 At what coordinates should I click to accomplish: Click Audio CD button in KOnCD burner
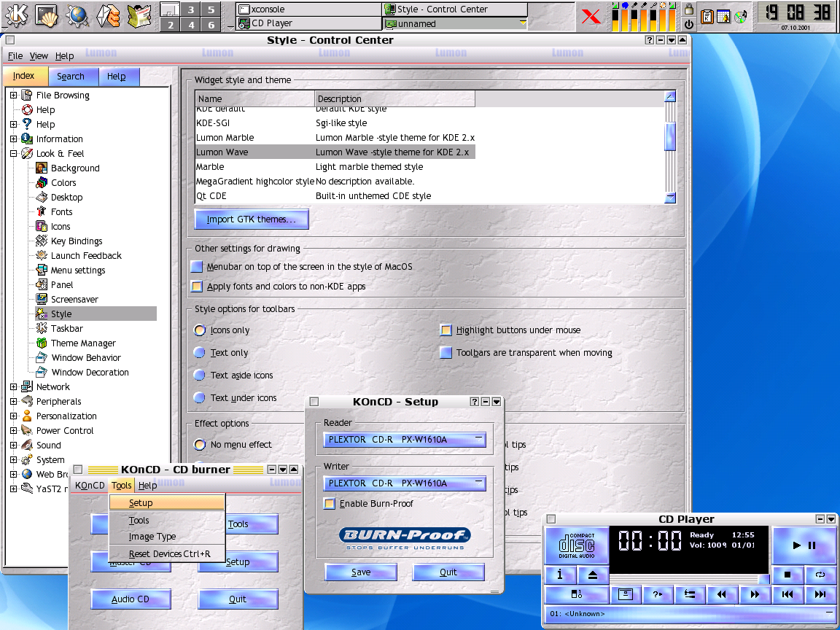point(131,599)
